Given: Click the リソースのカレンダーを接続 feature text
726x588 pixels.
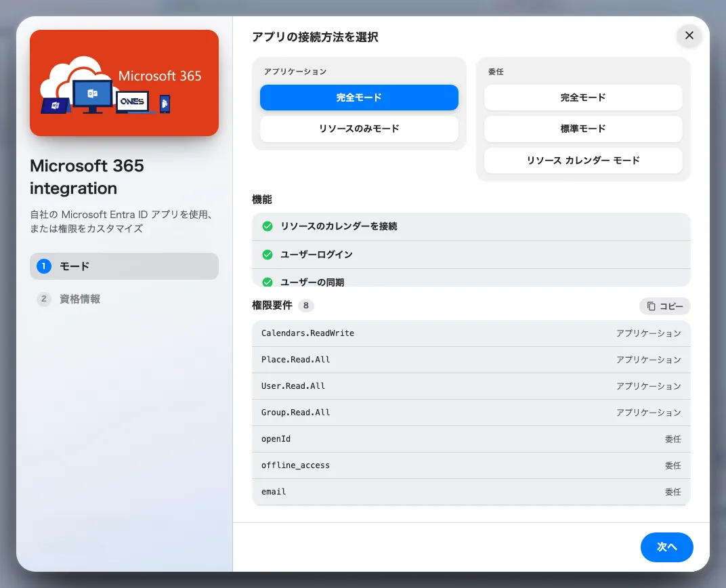Looking at the screenshot, I should coord(339,226).
